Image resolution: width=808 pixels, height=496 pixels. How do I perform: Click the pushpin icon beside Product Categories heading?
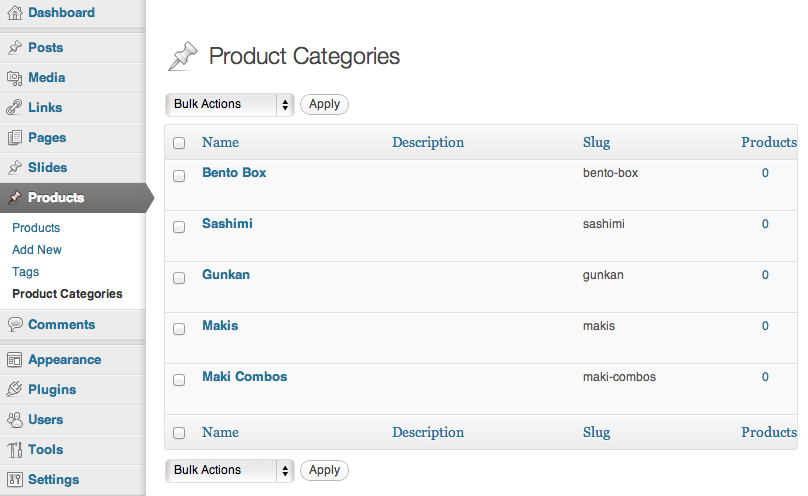(x=183, y=56)
